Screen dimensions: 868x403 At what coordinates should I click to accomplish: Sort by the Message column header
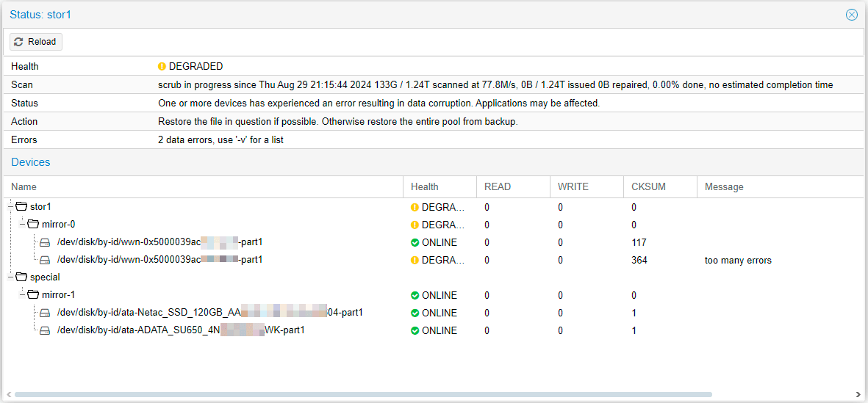(781, 187)
